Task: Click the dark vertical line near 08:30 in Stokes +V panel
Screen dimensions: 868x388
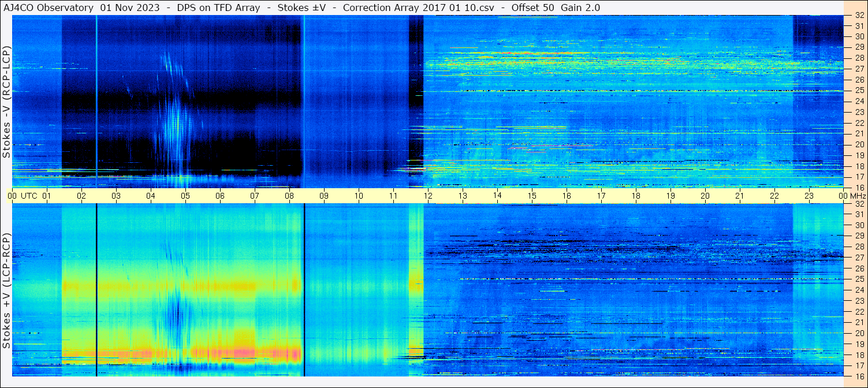Action: [304, 290]
